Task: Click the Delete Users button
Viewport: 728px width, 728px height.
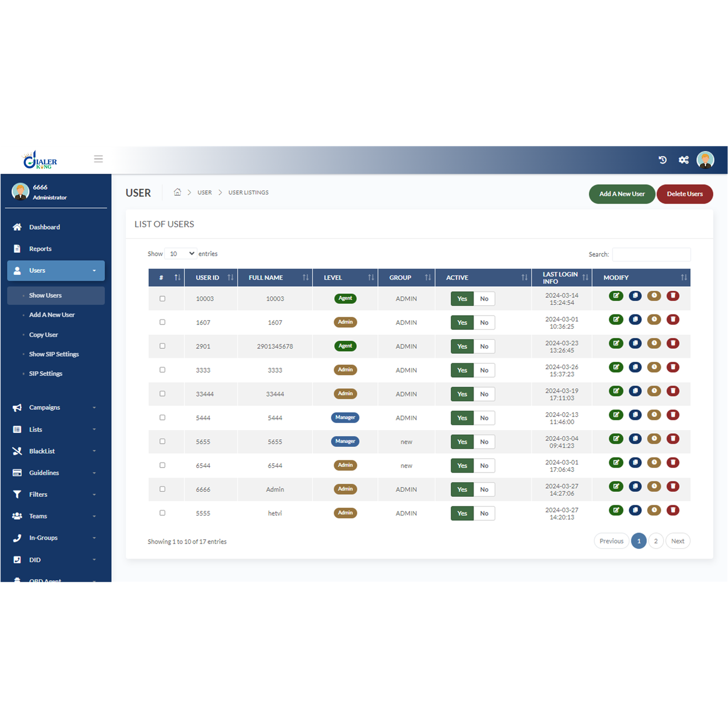Action: pos(685,194)
